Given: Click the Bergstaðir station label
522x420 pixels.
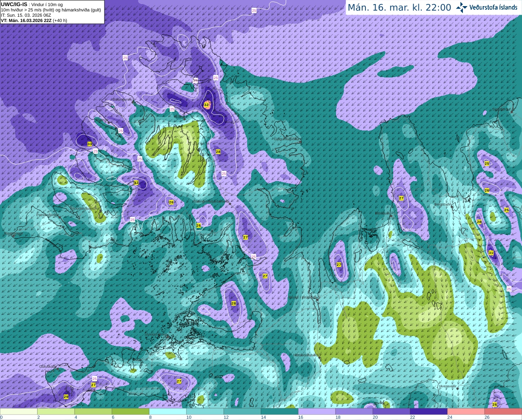Looking at the screenshot, I should coord(443,204).
